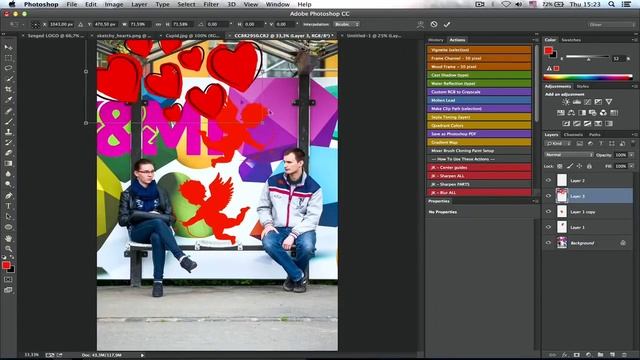Select the Horizontal Type tool
Viewport: 640px width, 360px height.
pos(8,206)
